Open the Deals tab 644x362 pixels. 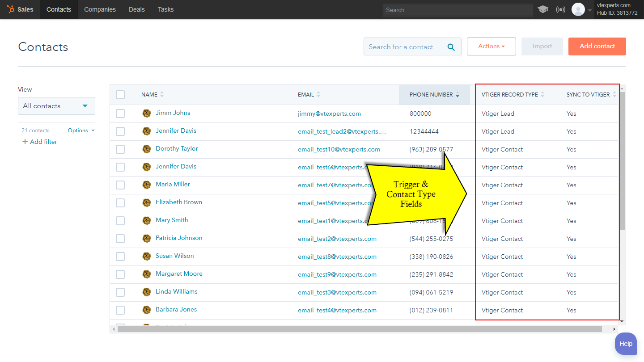(x=137, y=9)
